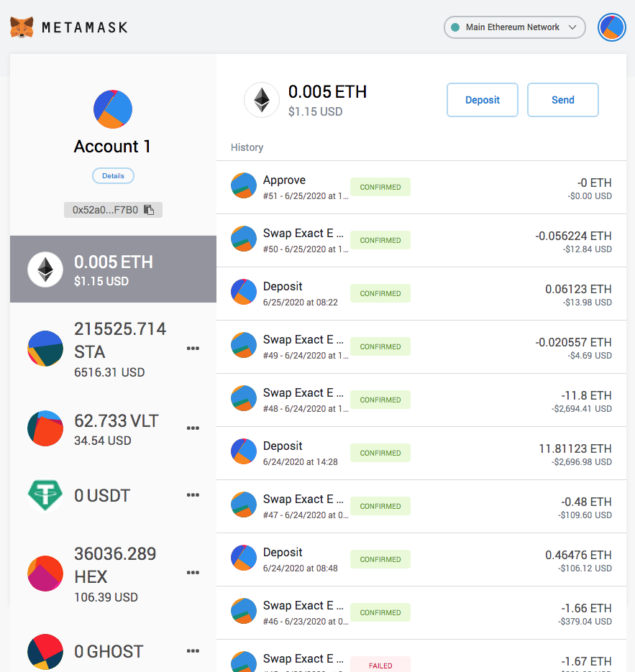Viewport: 635px width, 672px height.
Task: Open Swap transaction #48 for -11.8 ETH
Action: (421, 400)
